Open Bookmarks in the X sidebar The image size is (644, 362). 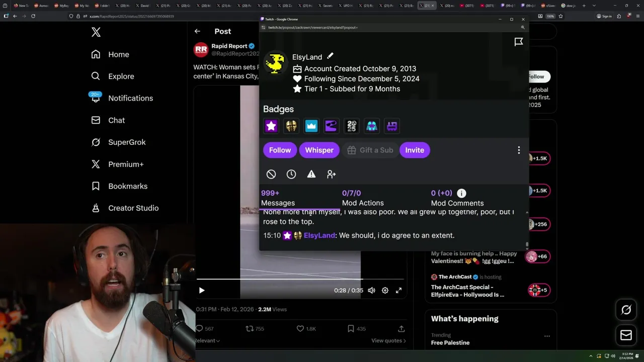(x=119, y=186)
